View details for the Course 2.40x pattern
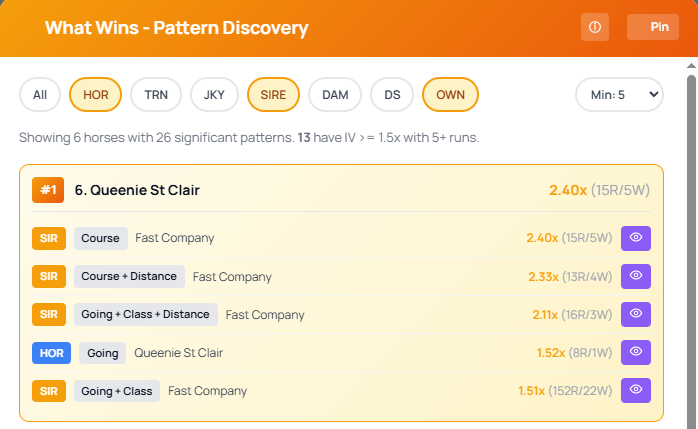The height and width of the screenshot is (429, 698). pyautogui.click(x=636, y=238)
